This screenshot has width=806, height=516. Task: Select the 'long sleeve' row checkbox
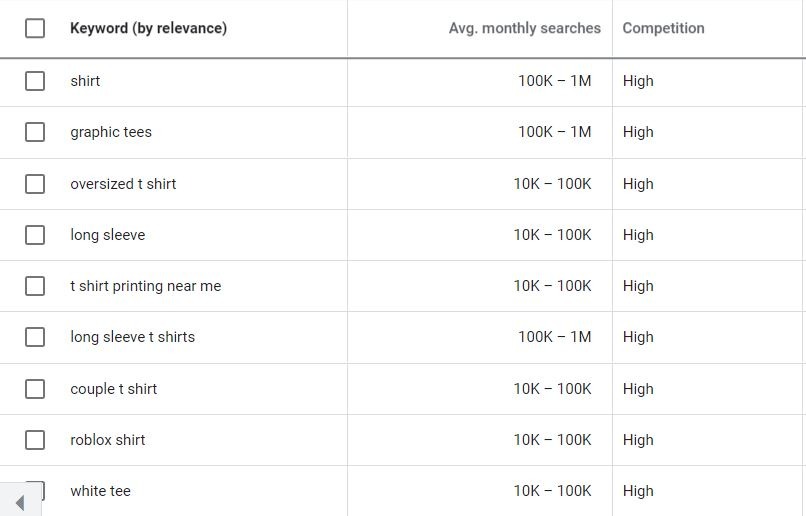tap(35, 235)
